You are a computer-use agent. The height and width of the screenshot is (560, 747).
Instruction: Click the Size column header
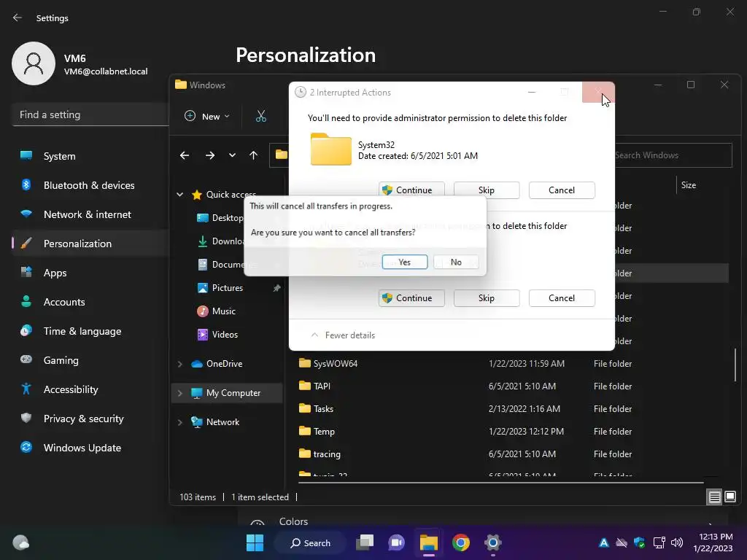click(689, 185)
